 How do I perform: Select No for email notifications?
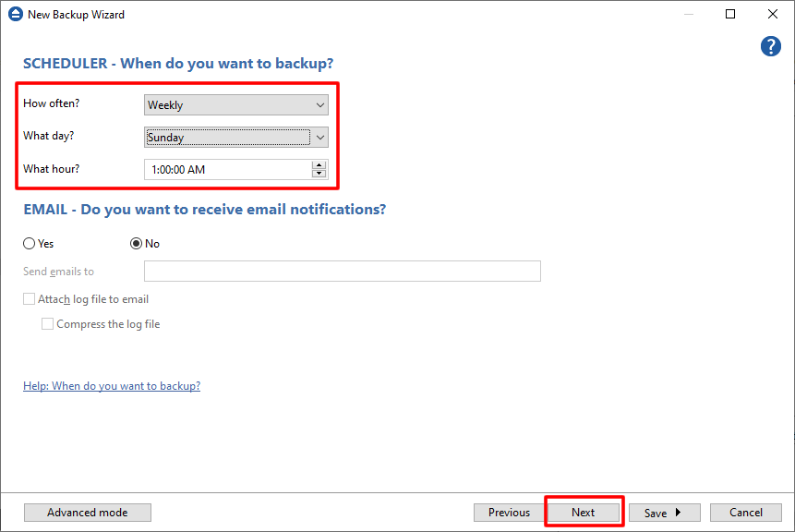[x=137, y=244]
